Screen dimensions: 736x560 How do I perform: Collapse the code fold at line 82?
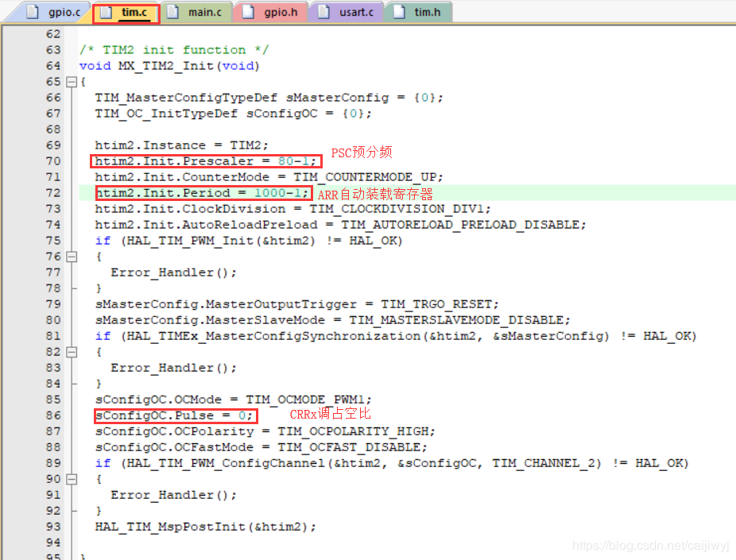(x=72, y=352)
